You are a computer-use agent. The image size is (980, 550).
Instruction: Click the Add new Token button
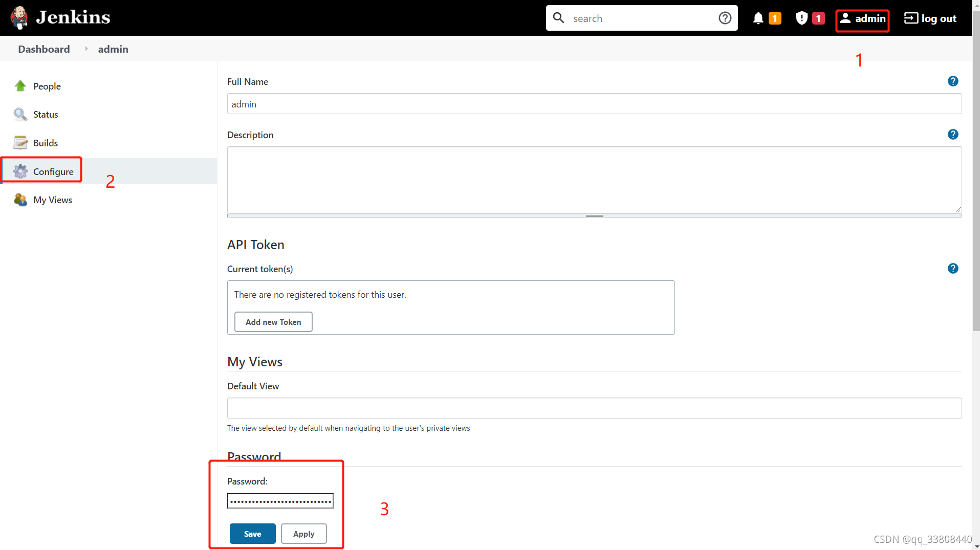point(273,322)
